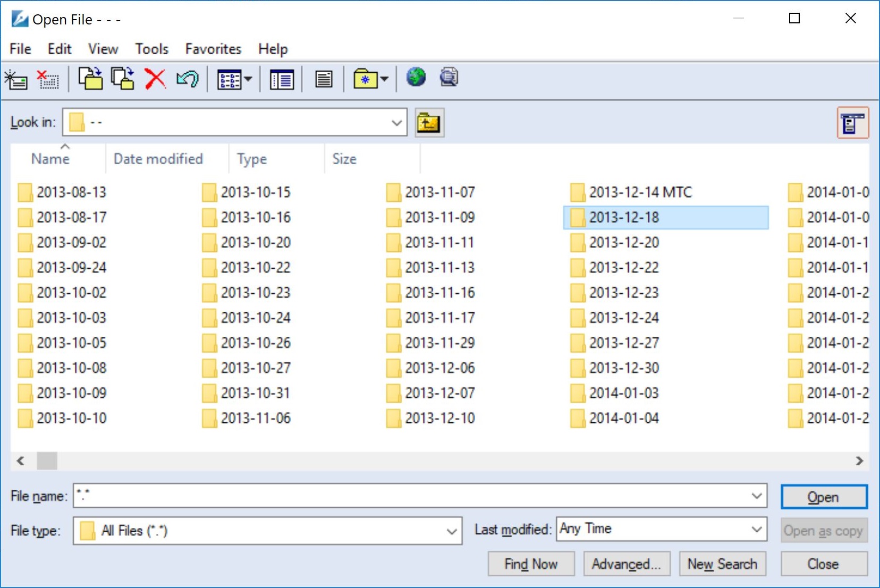This screenshot has height=588, width=880.
Task: Expand the Last modified Any Time dropdown
Action: [756, 529]
